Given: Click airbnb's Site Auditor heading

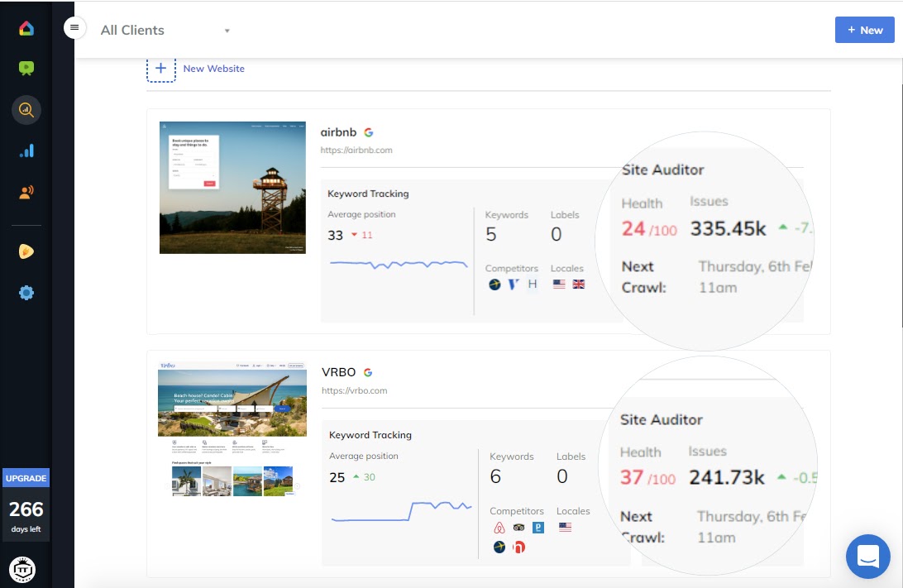Looking at the screenshot, I should 663,170.
